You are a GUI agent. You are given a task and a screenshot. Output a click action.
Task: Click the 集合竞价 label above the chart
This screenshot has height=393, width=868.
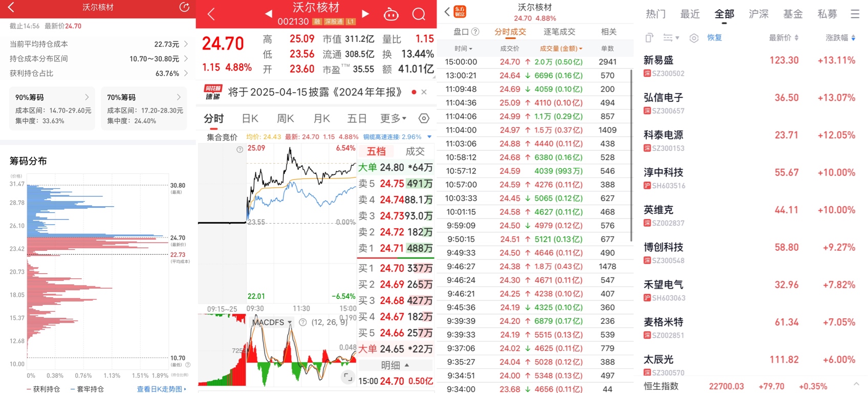coord(222,137)
